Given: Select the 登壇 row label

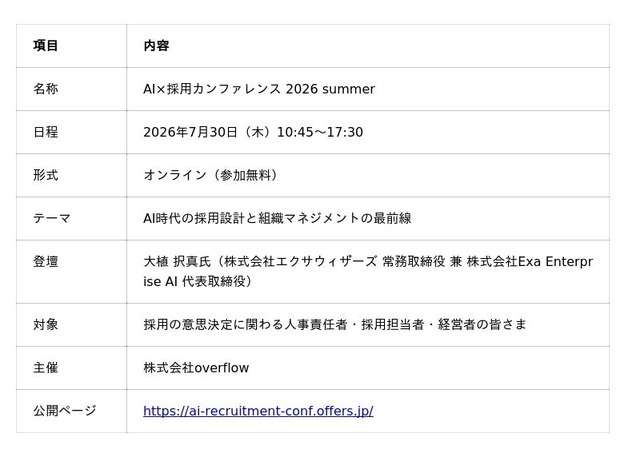Looking at the screenshot, I should (x=45, y=262).
